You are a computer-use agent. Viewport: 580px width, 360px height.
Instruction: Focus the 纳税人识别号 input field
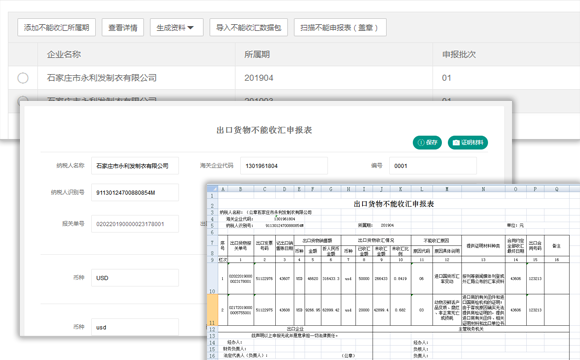135,192
